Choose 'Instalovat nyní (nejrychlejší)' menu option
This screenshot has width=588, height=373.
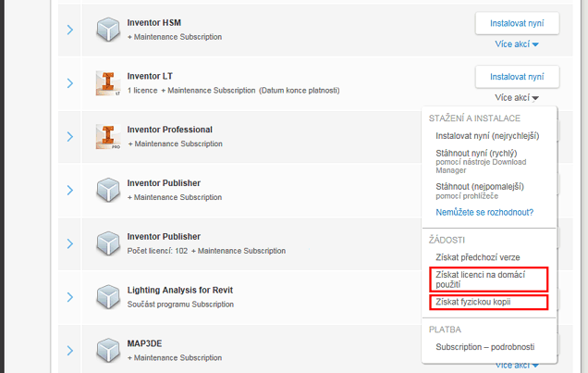[487, 136]
